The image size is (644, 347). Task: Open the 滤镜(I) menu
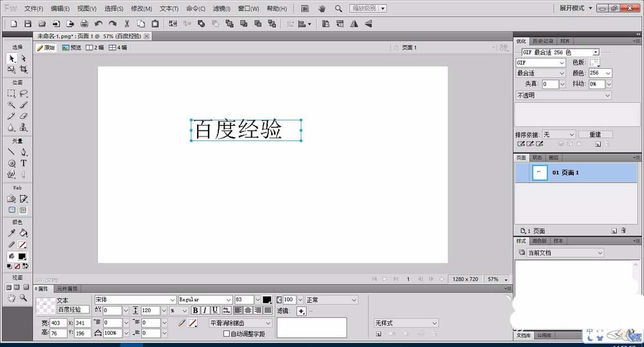pyautogui.click(x=222, y=8)
